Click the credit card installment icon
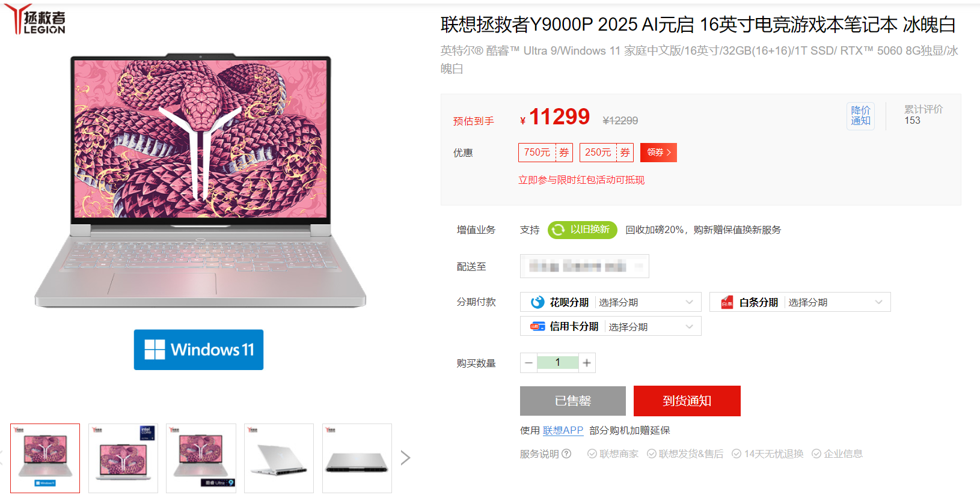980x501 pixels. [x=537, y=326]
